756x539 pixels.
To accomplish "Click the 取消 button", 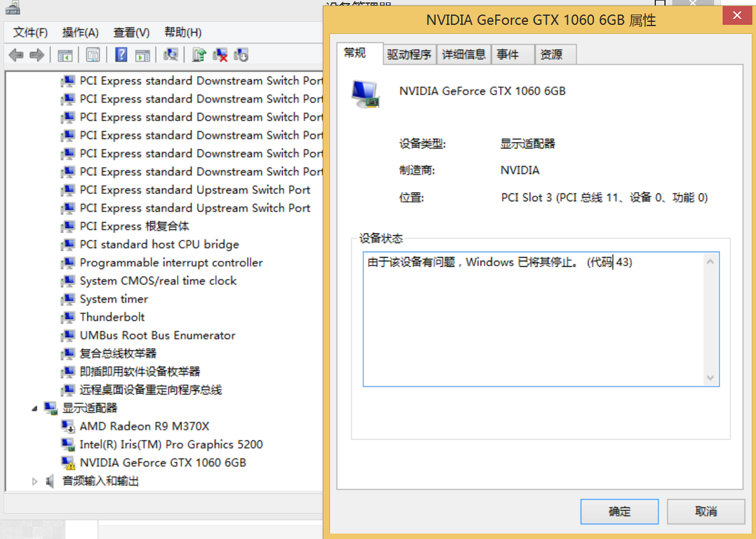I will tap(706, 512).
